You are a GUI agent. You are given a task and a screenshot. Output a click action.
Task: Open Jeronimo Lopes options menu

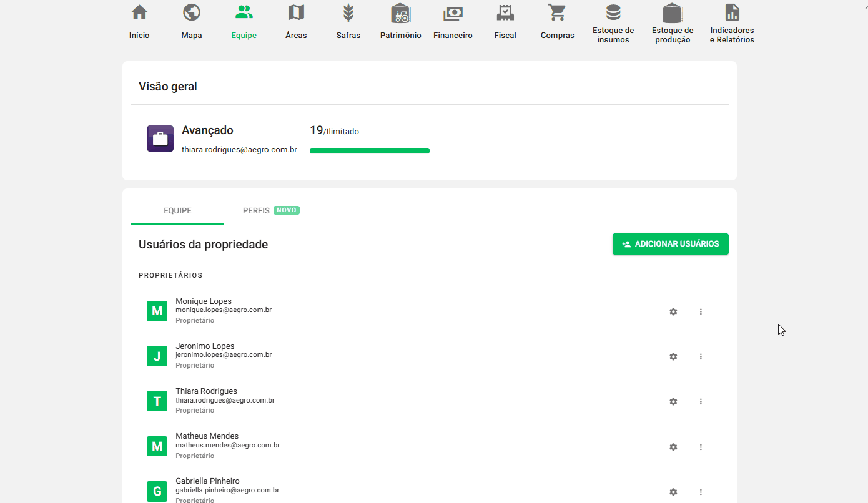pyautogui.click(x=701, y=356)
